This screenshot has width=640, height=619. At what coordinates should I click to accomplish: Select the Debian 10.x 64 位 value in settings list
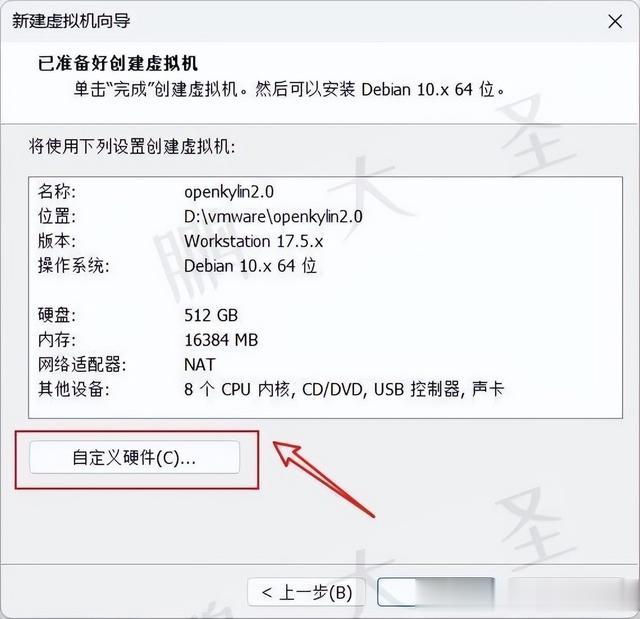coord(250,266)
